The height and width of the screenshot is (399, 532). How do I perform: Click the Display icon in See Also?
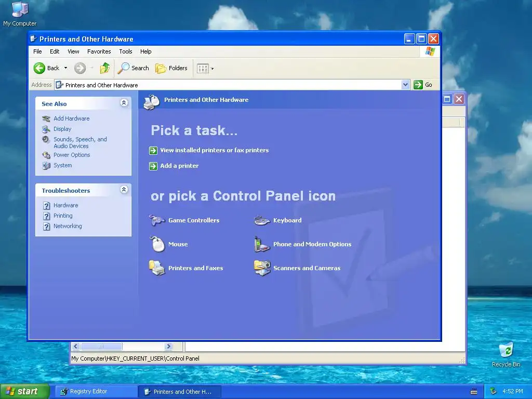click(46, 129)
